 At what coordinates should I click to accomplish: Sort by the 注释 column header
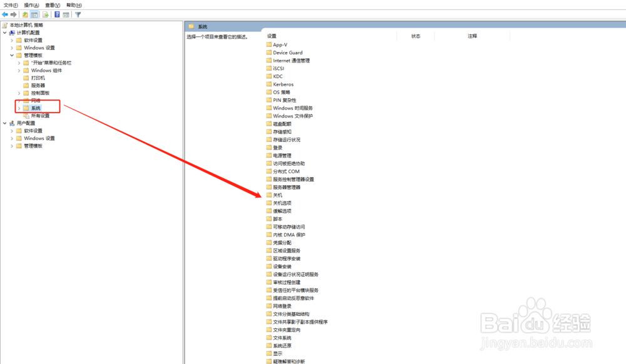[x=472, y=36]
